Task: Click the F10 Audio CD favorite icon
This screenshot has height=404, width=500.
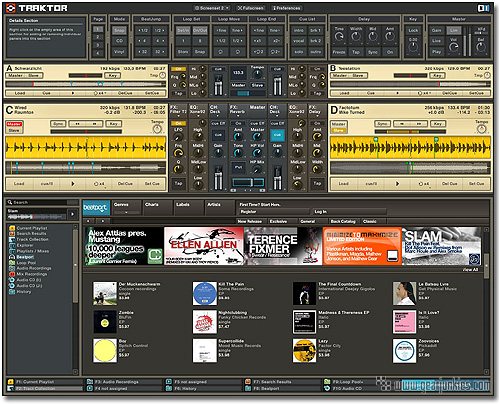Action: [x=327, y=388]
